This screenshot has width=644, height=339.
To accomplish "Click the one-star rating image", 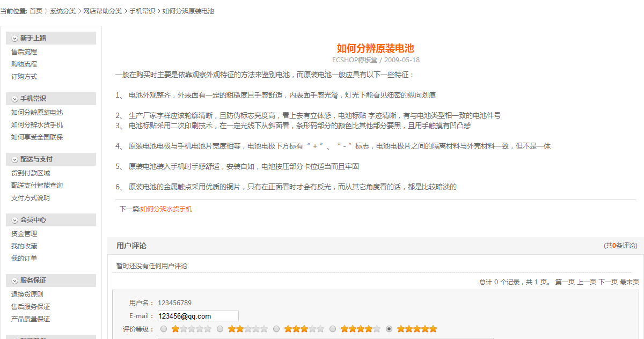I will click(192, 329).
